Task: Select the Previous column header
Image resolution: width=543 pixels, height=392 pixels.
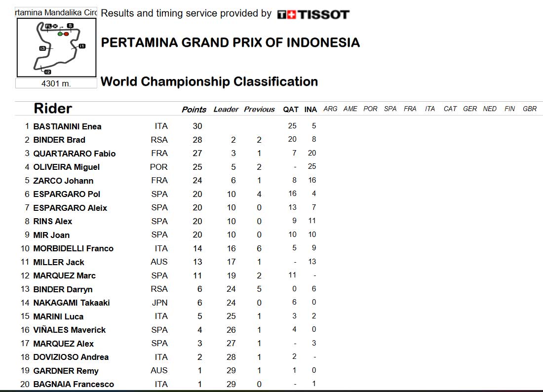Action: point(259,110)
